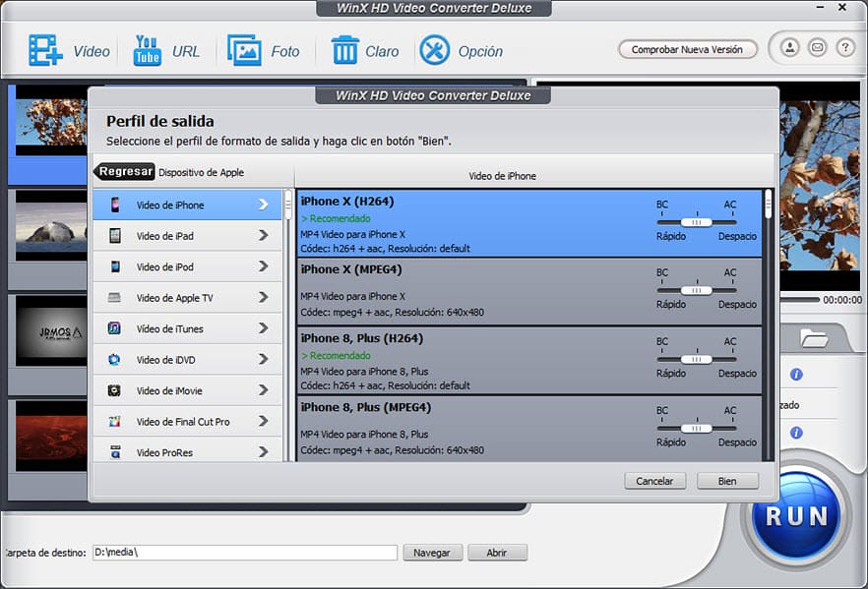Select the Video de iTunes category
This screenshot has height=589, width=868.
click(x=188, y=328)
